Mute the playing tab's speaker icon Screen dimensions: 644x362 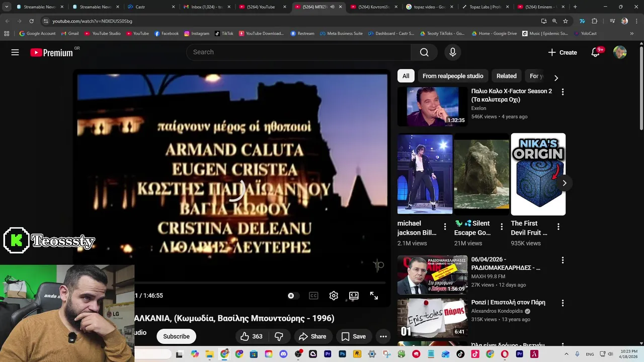[x=332, y=7]
